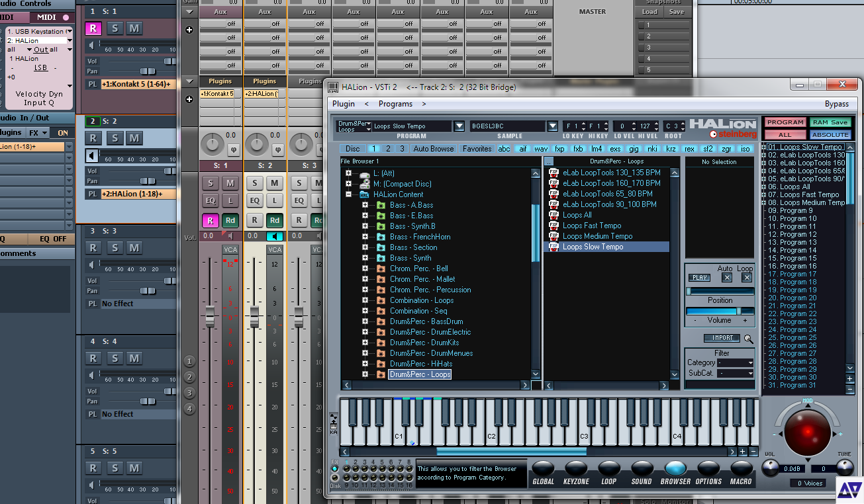Open the SubCat. filter dropdown
Viewport: 864px width, 504px height.
pyautogui.click(x=736, y=373)
